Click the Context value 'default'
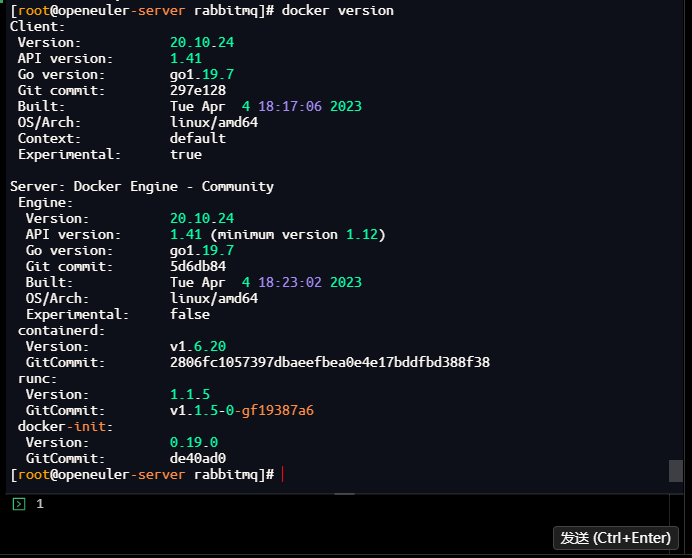Image resolution: width=692 pixels, height=558 pixels. pyautogui.click(x=198, y=139)
